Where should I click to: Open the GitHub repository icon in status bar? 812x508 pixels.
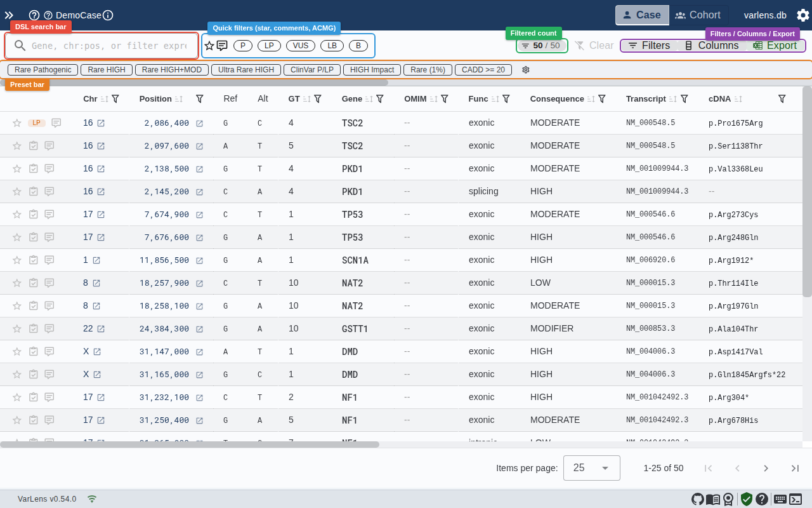pyautogui.click(x=698, y=499)
